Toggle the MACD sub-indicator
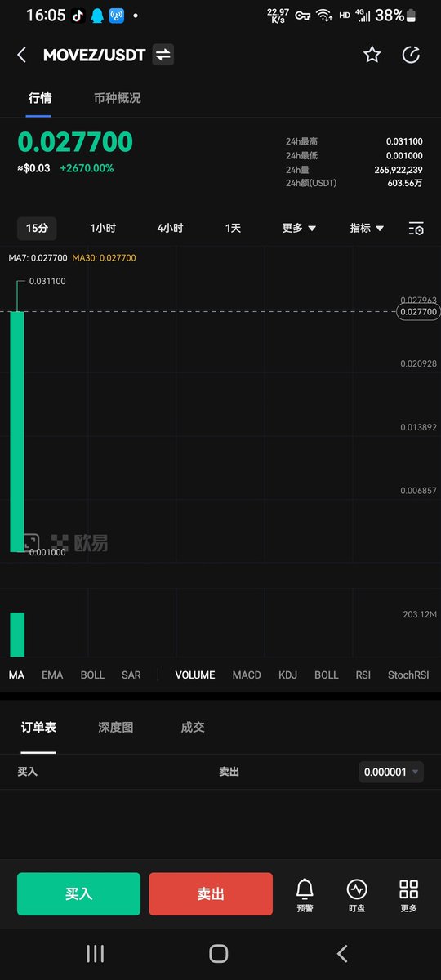The image size is (441, 980). [x=247, y=675]
